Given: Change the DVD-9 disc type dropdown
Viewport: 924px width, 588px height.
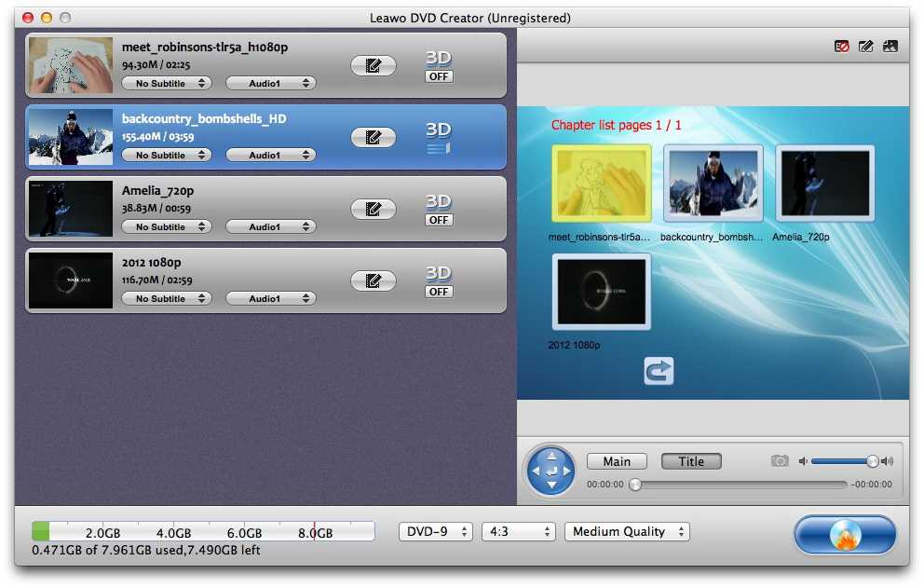Looking at the screenshot, I should pos(436,532).
